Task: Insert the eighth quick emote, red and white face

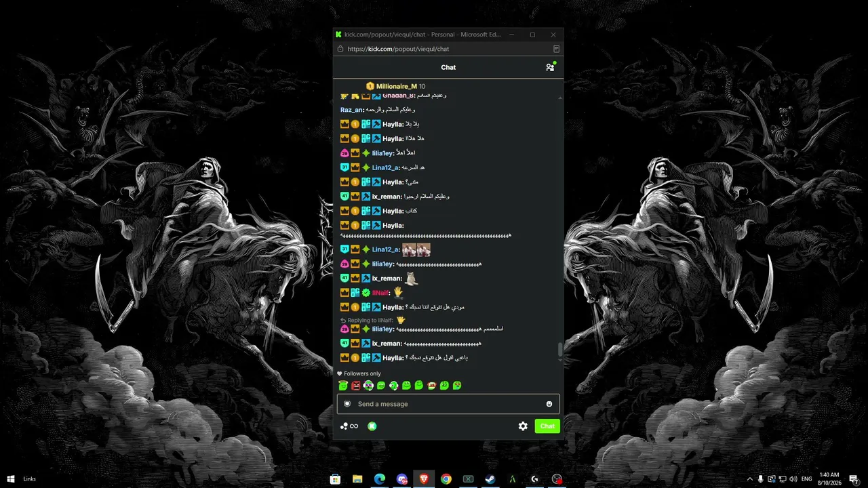Action: pyautogui.click(x=432, y=386)
